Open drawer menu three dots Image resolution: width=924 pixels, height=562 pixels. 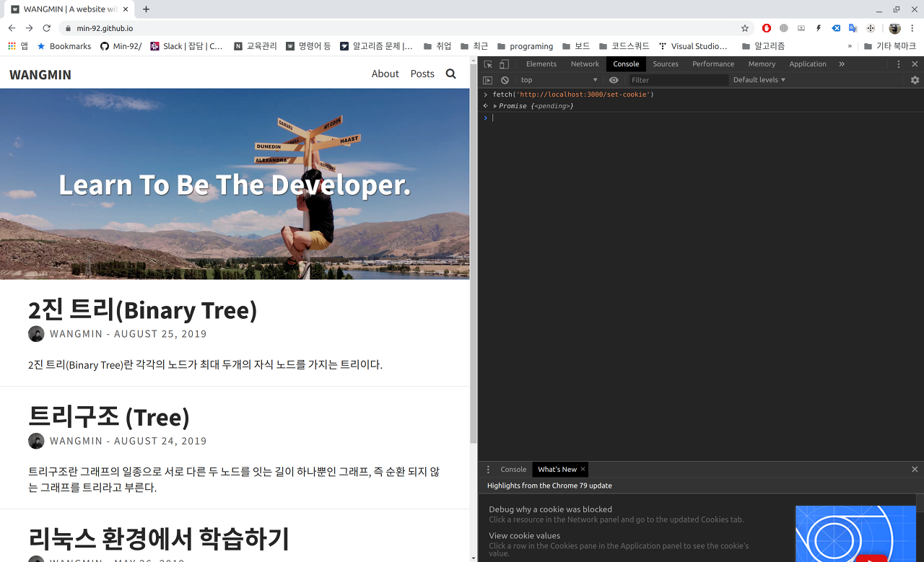[x=489, y=470]
